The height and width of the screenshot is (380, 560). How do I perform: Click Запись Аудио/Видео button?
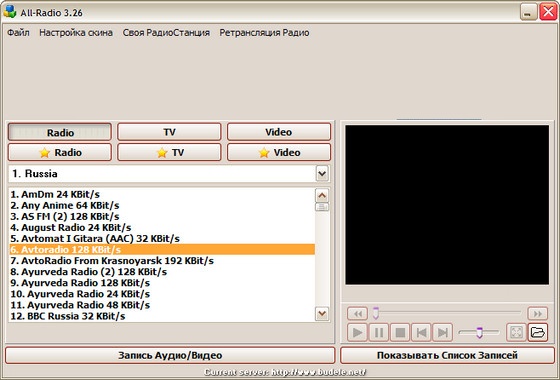click(x=170, y=355)
